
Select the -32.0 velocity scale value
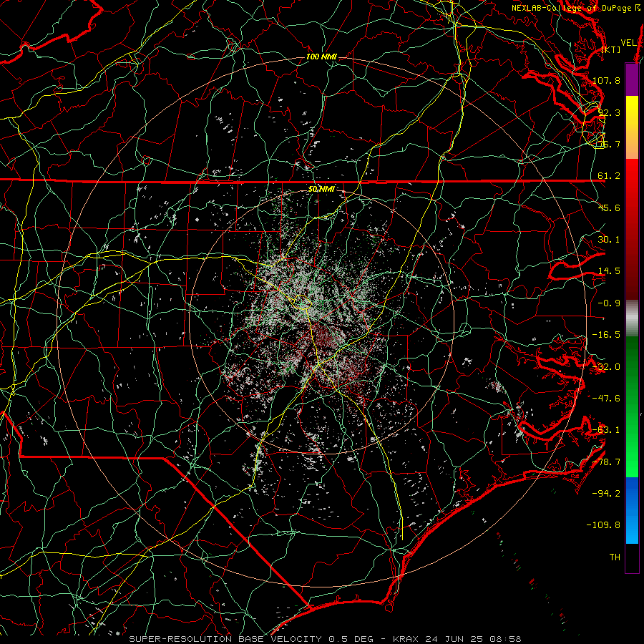[x=606, y=367]
